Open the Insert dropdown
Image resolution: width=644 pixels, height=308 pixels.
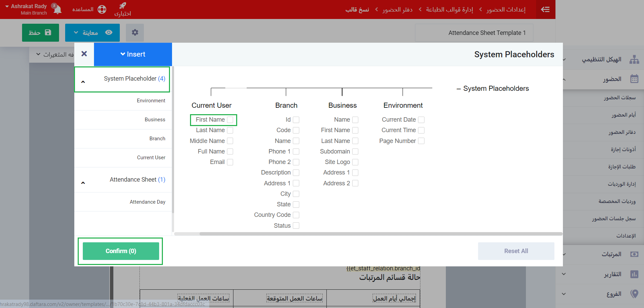133,54
